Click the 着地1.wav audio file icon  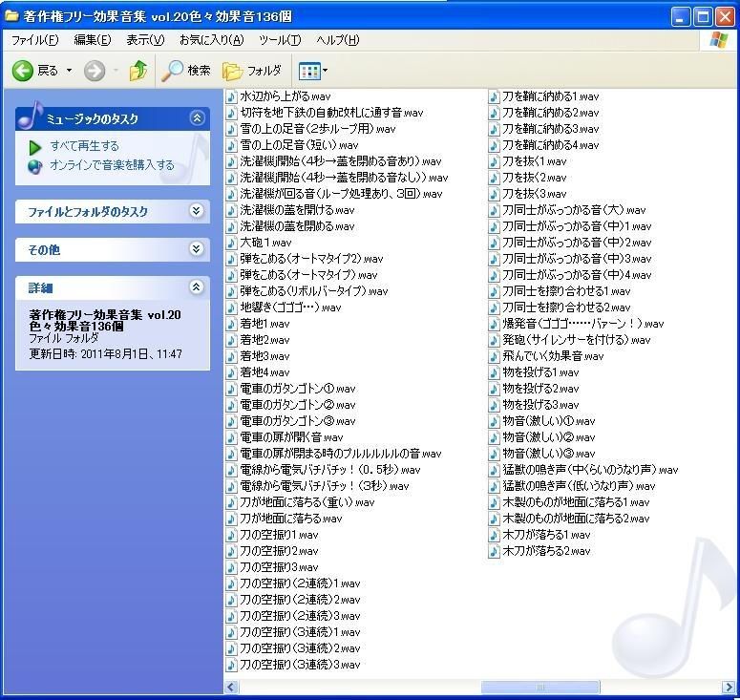(x=231, y=324)
